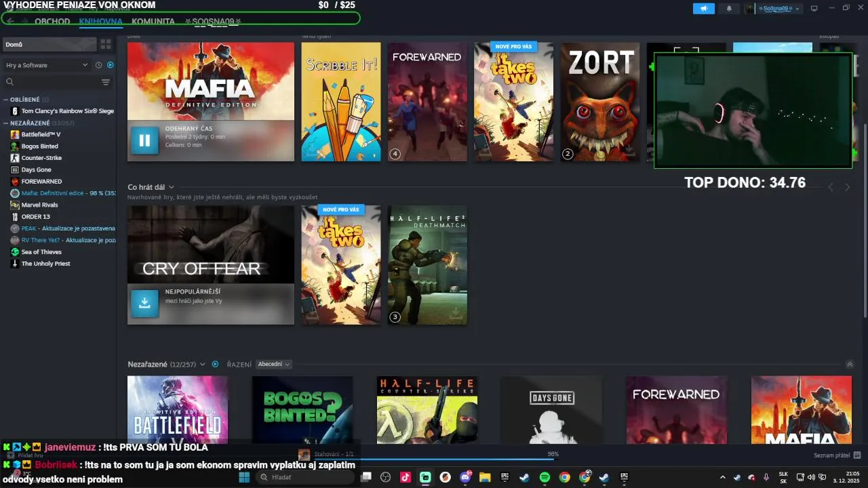Click the library search magnifier icon
This screenshot has height=488, width=868.
click(10, 82)
